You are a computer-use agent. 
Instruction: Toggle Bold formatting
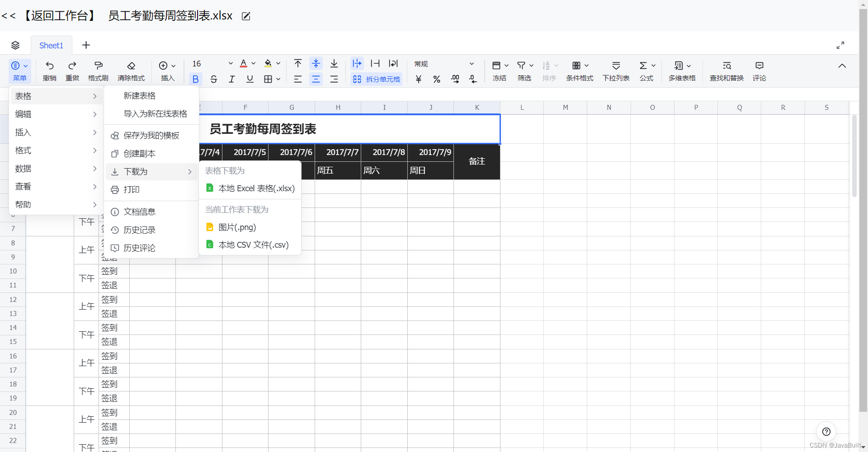coord(196,79)
